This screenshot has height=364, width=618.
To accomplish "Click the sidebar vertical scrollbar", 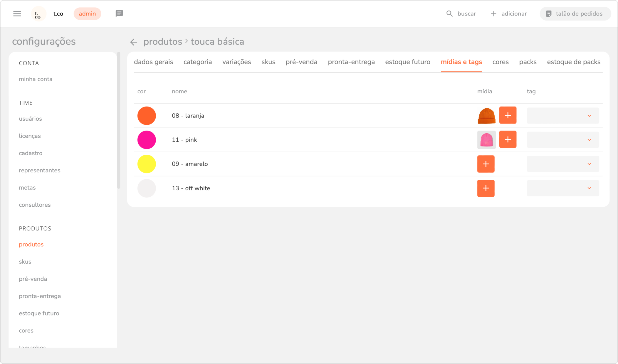I will coord(119,120).
